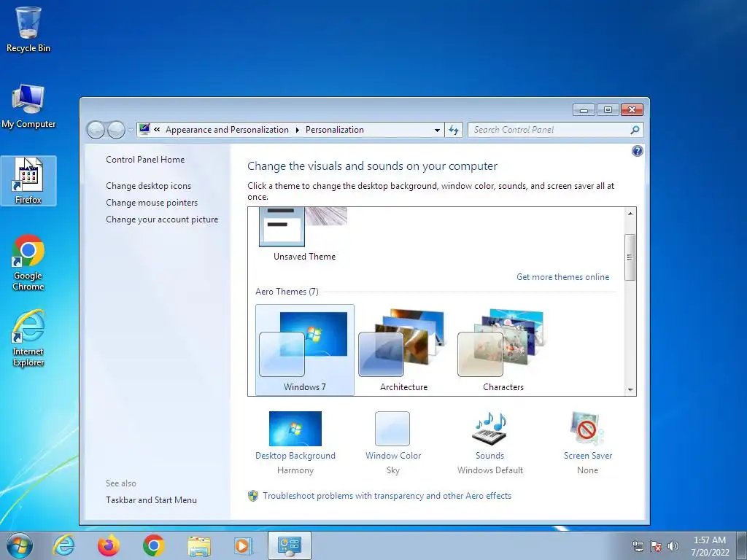Launch Firefox from the taskbar

(109, 545)
